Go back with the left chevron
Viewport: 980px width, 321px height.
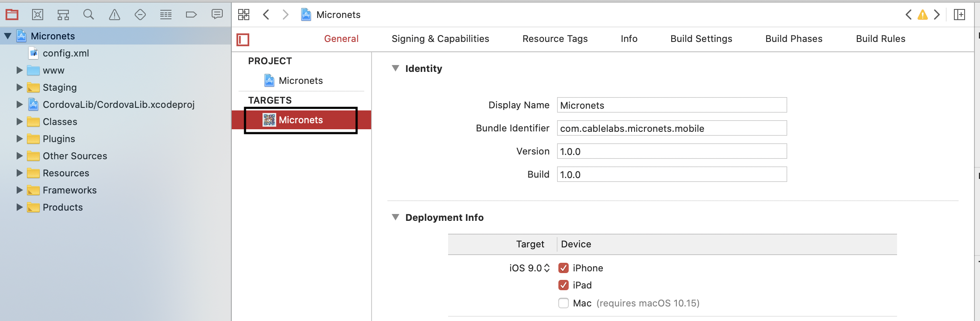coord(266,15)
